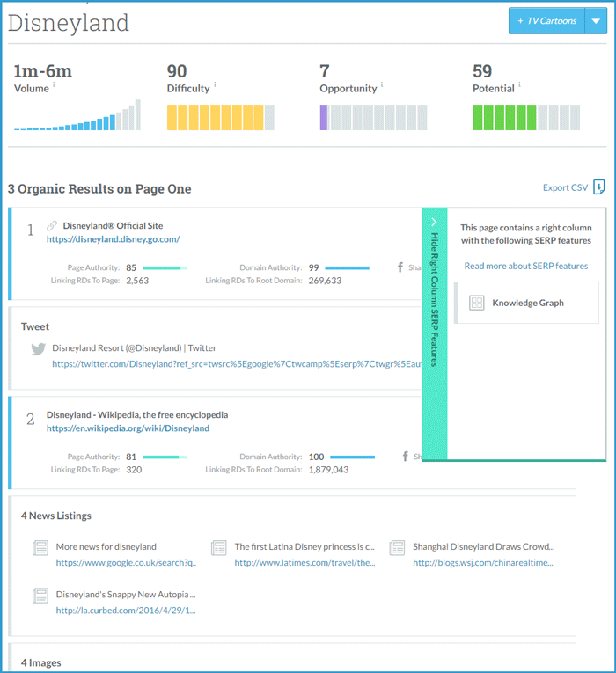The height and width of the screenshot is (673, 616).
Task: Open the Disneyland Twitter URL
Action: (x=236, y=363)
